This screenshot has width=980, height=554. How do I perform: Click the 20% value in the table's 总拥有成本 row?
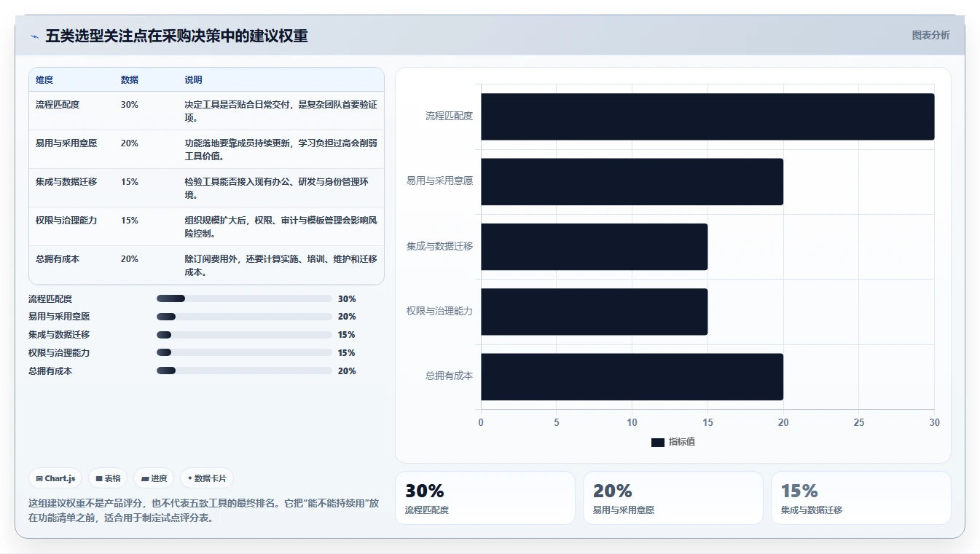pos(130,259)
